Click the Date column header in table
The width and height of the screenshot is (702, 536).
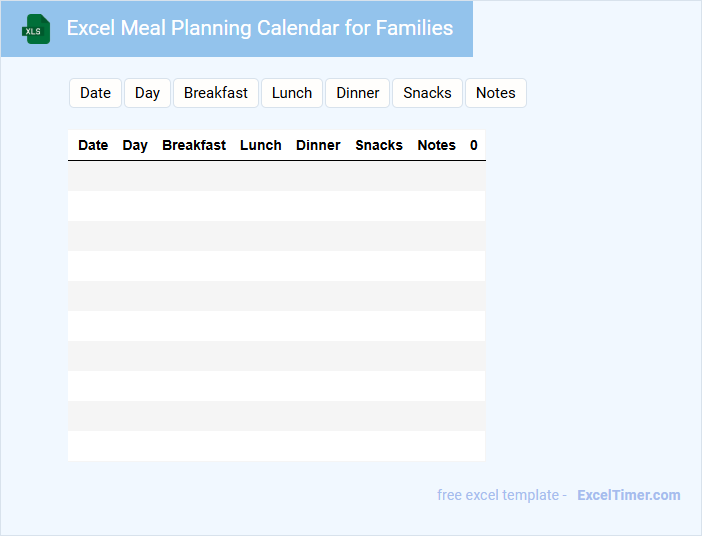[x=93, y=145]
